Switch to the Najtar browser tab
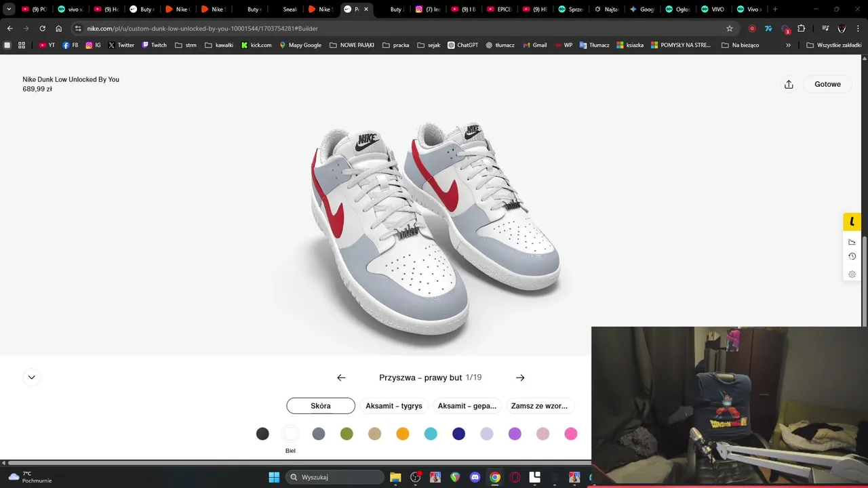Viewport: 868px width, 488px height. click(607, 9)
